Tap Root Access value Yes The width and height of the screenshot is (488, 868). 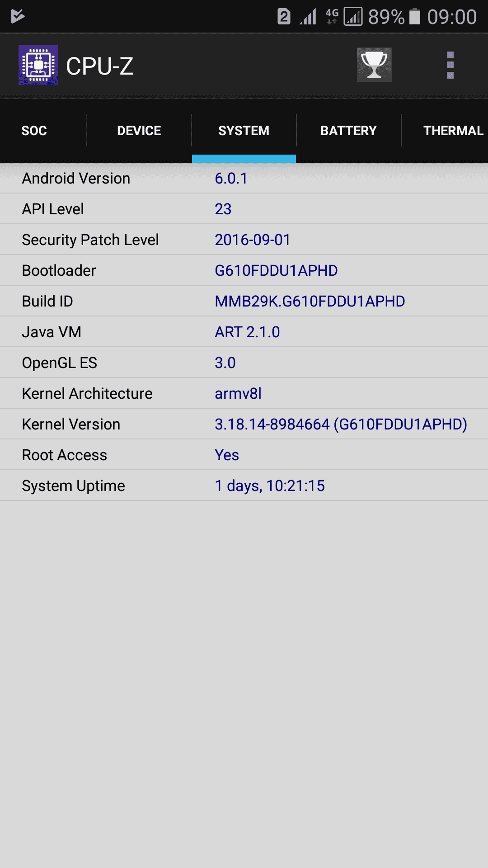pyautogui.click(x=227, y=455)
